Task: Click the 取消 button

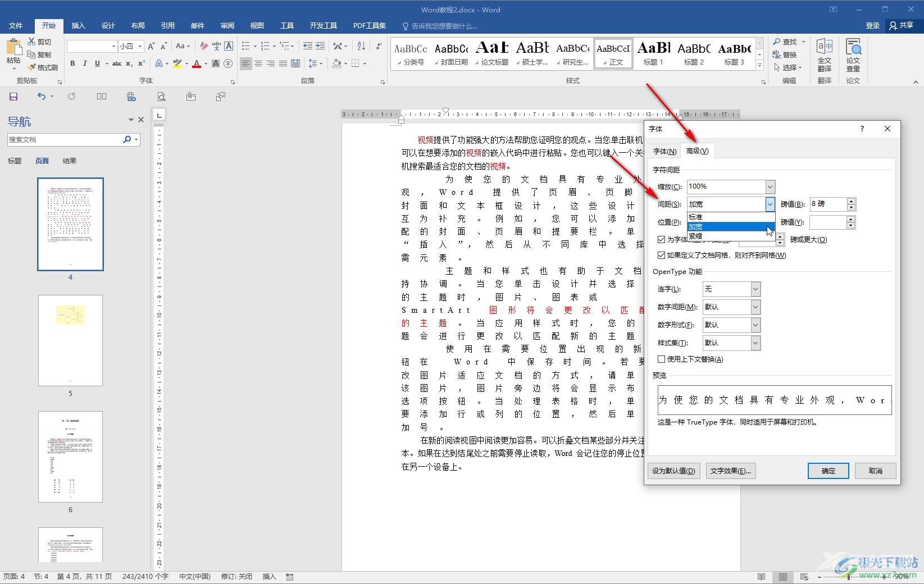Action: pyautogui.click(x=875, y=471)
